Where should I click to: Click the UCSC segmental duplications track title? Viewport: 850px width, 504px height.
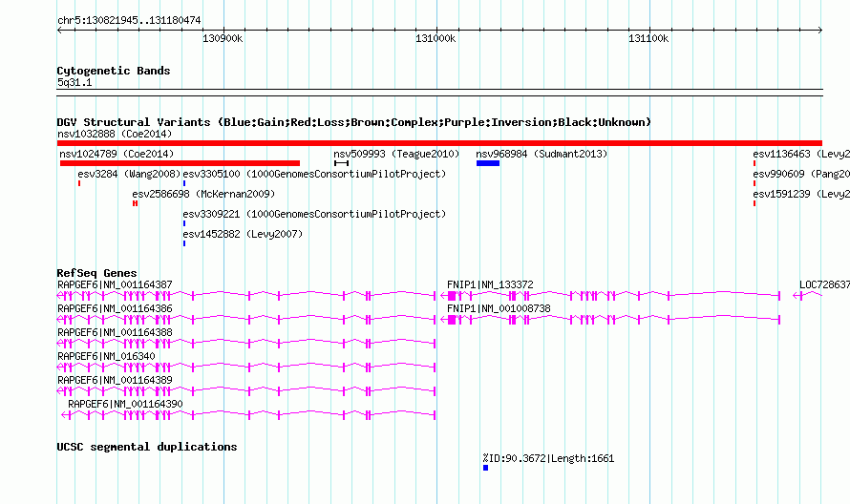click(147, 447)
